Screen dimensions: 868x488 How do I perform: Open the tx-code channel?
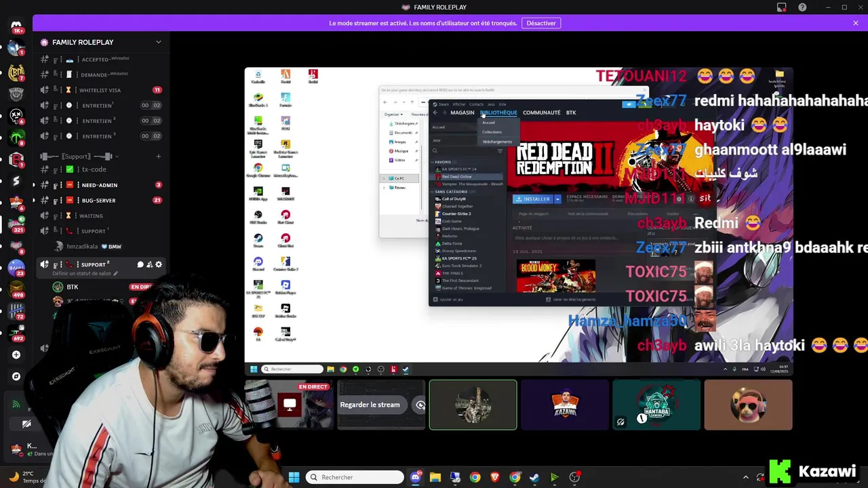pyautogui.click(x=102, y=169)
